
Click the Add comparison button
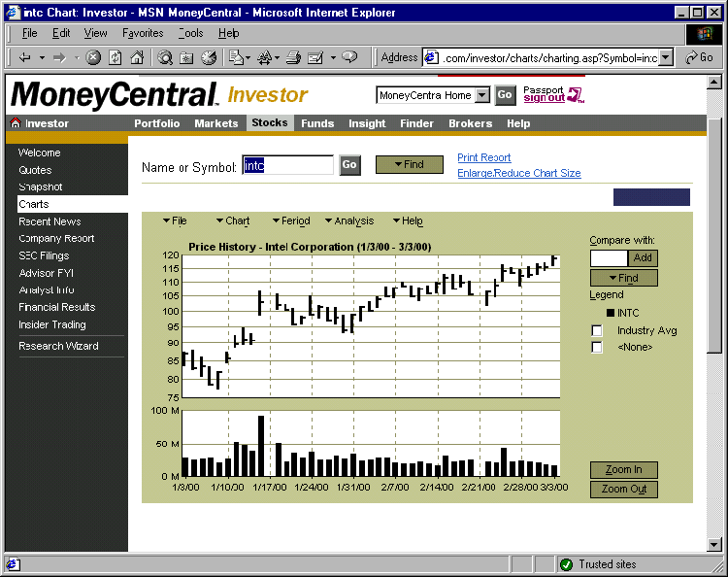tap(643, 257)
